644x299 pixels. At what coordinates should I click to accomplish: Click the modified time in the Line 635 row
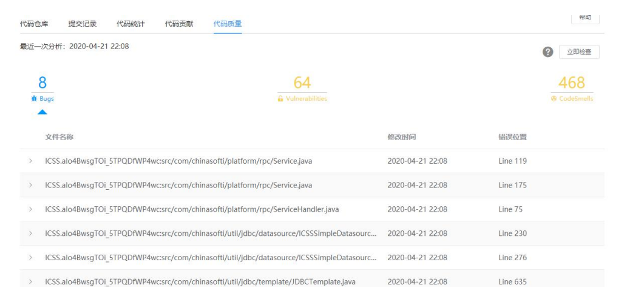tap(417, 282)
